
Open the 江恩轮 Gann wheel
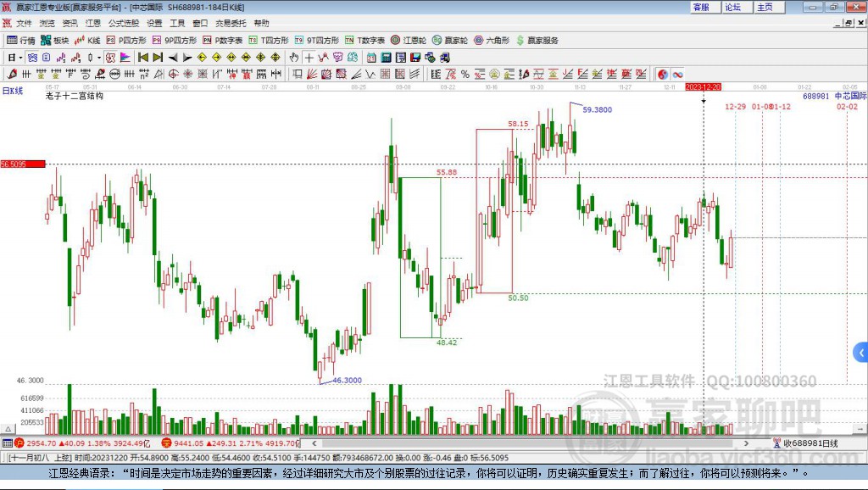(409, 40)
